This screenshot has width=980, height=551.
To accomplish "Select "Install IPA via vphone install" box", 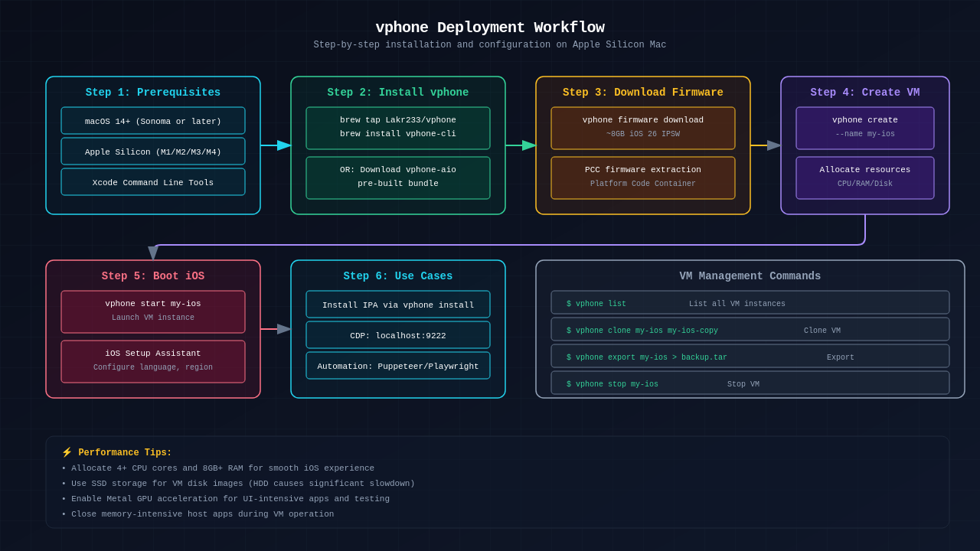I will pyautogui.click(x=398, y=305).
